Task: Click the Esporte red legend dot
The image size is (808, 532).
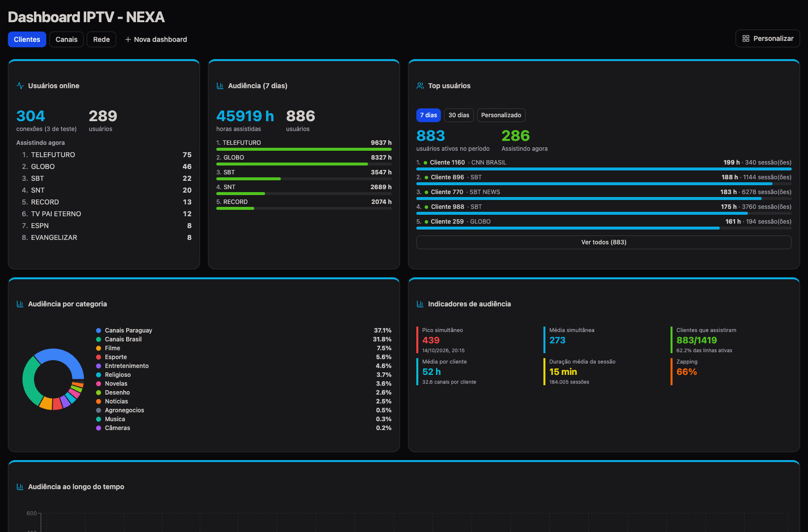Action: [99, 357]
